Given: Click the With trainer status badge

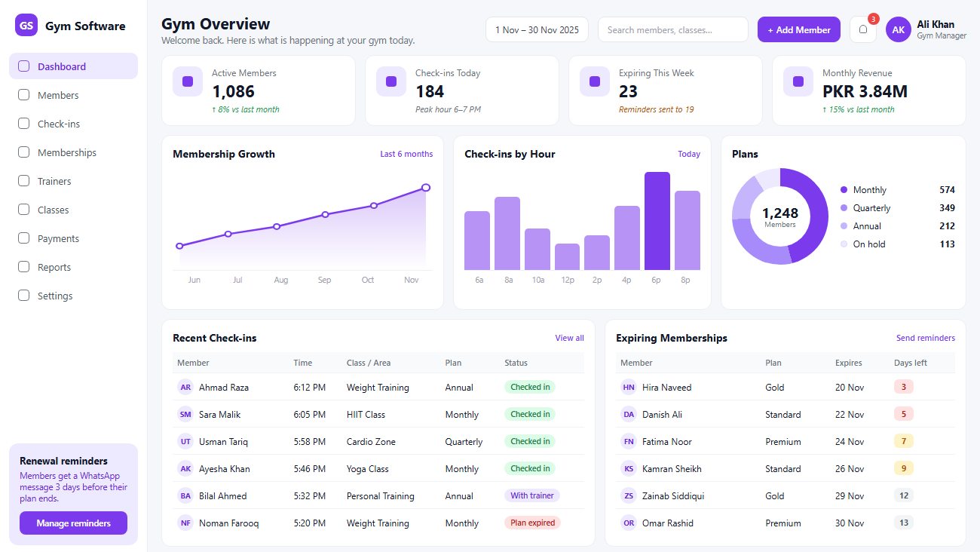Looking at the screenshot, I should (x=531, y=495).
